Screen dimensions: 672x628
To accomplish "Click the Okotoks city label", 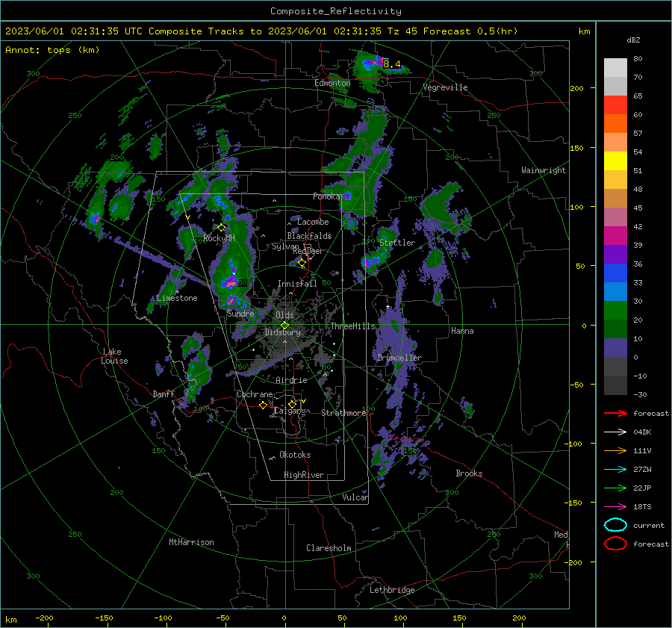I will (x=295, y=455).
